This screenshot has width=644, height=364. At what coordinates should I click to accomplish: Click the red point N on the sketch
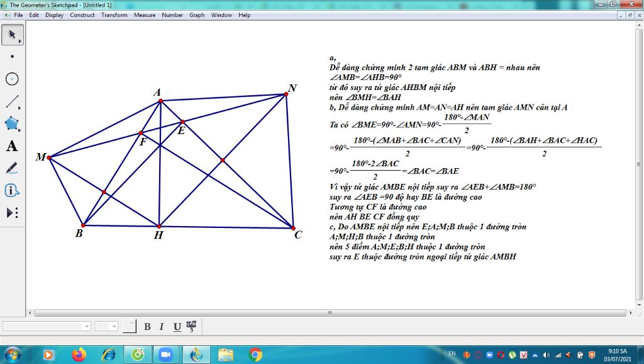286,94
